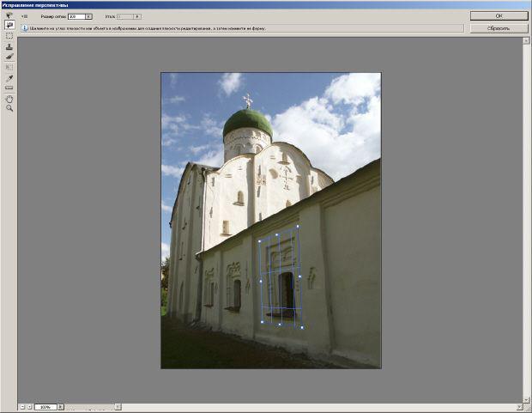Click the left middle handle of the plane
Screen dimensions: 532x413
(261, 282)
